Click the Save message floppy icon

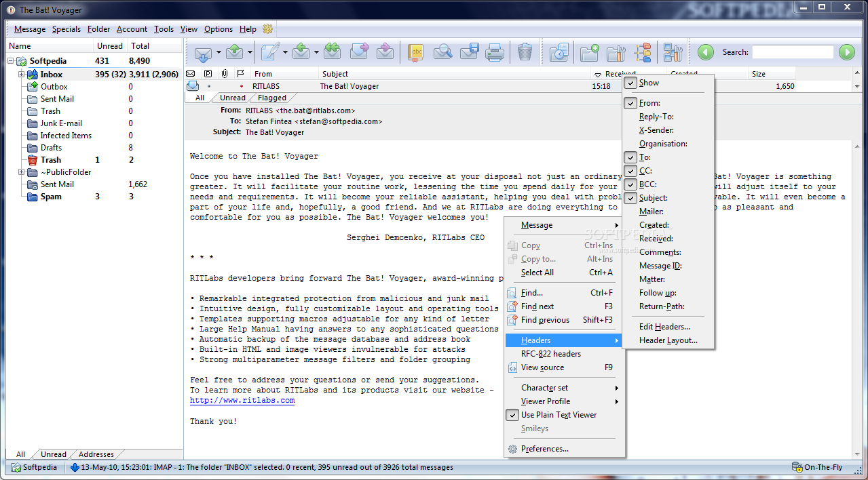click(x=469, y=52)
